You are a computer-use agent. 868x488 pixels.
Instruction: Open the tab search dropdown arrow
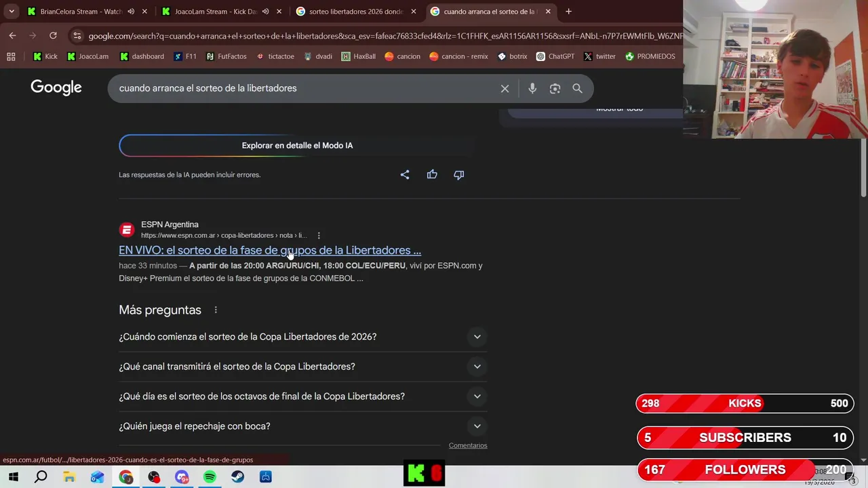coord(12,12)
